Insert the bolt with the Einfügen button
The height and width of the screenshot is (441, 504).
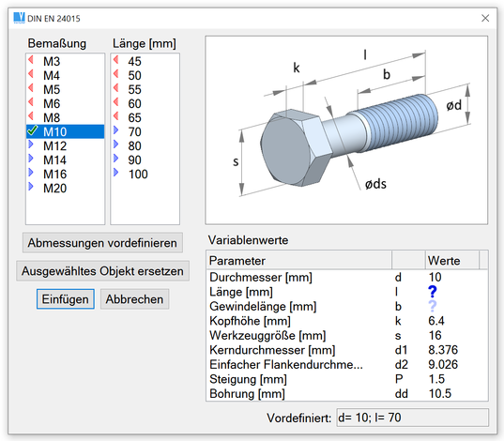tap(66, 299)
